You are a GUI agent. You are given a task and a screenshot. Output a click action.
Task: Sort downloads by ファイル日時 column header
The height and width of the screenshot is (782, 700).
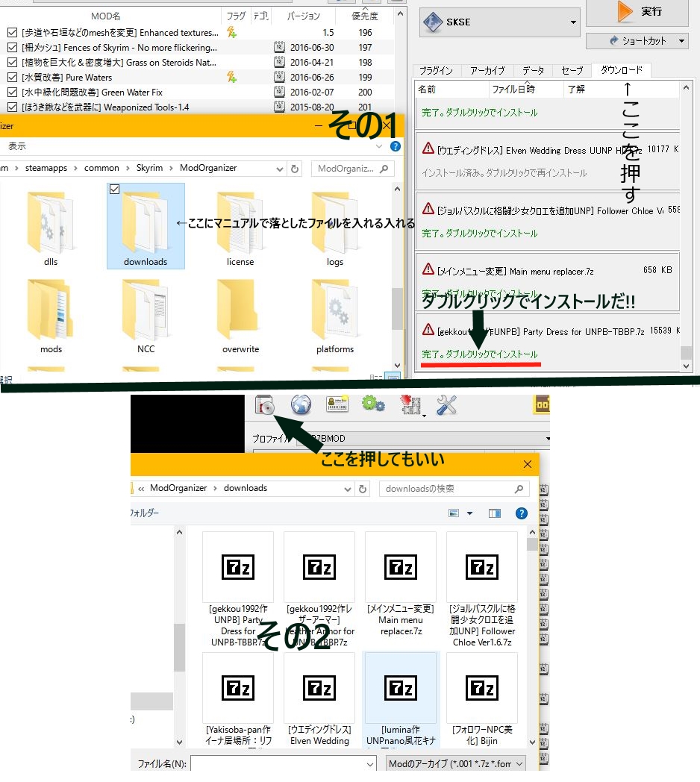click(526, 90)
